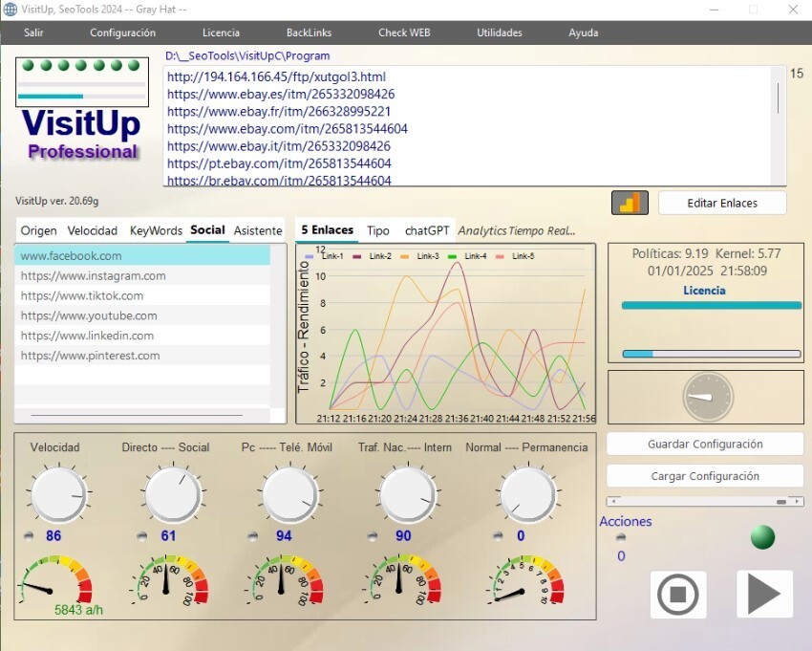Click the gauge under Pc Móvil value 94
This screenshot has height=651, width=812.
click(285, 580)
